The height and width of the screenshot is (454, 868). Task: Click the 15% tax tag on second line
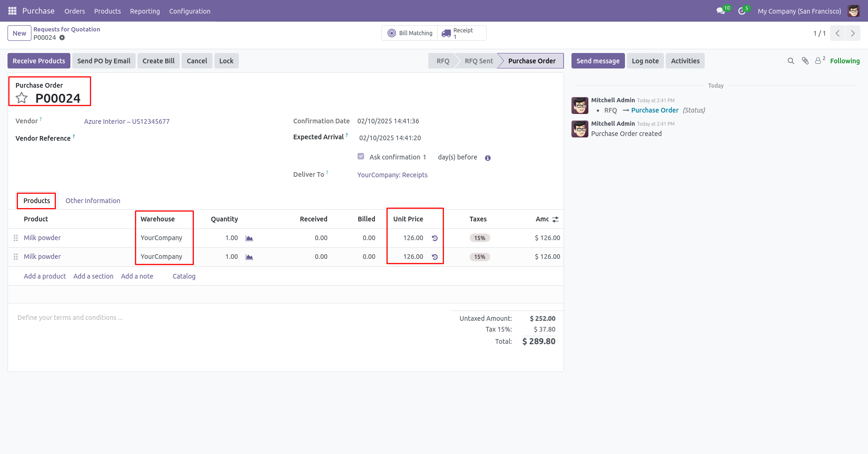[480, 257]
